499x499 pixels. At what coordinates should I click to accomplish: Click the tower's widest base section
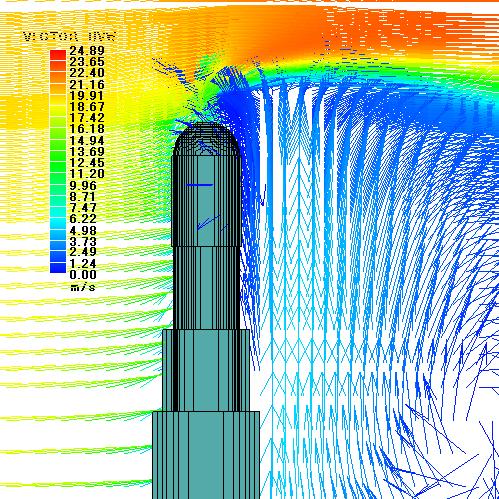coord(206,455)
